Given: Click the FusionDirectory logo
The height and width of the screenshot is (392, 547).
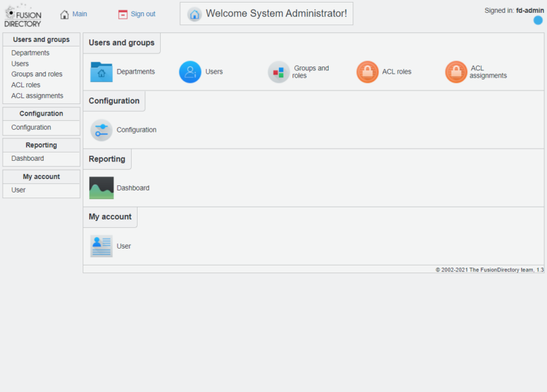Looking at the screenshot, I should click(23, 15).
